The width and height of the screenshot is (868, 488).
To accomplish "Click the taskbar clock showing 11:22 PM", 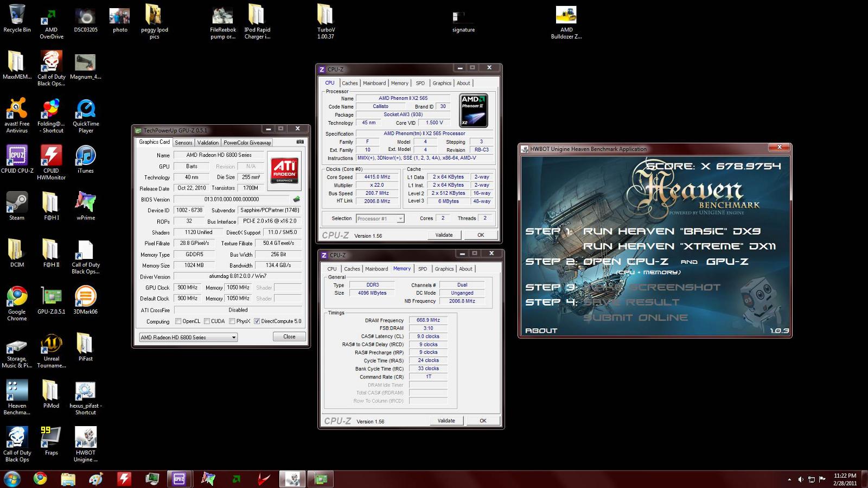I will pyautogui.click(x=845, y=479).
